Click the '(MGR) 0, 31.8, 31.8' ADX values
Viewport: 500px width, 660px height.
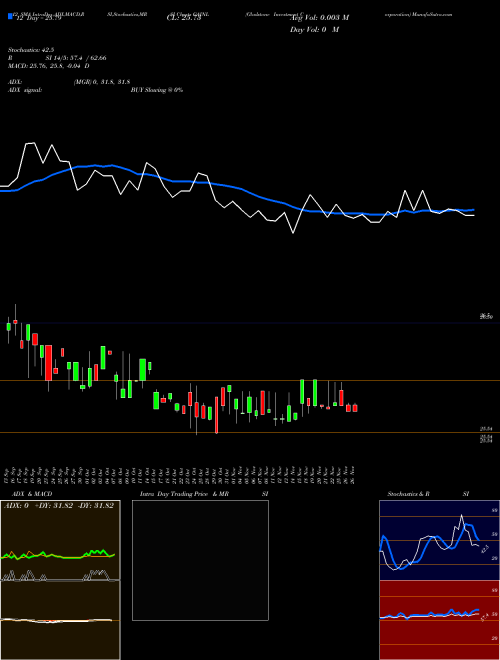coord(101,82)
